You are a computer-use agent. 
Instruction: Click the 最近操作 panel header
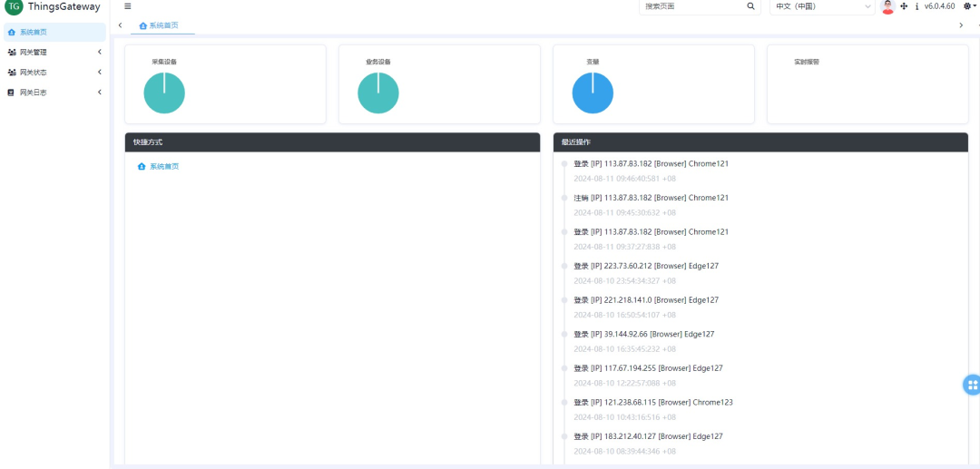760,142
